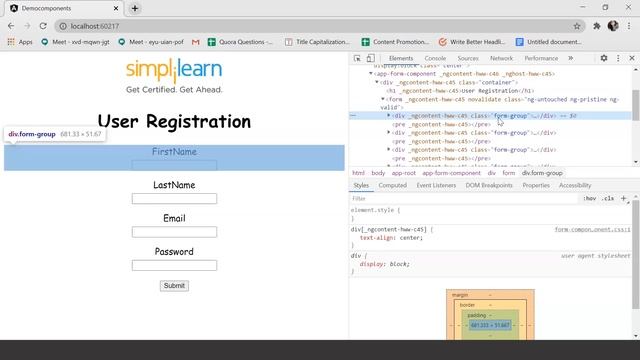Select div.form-group in the breadcrumb

542,173
